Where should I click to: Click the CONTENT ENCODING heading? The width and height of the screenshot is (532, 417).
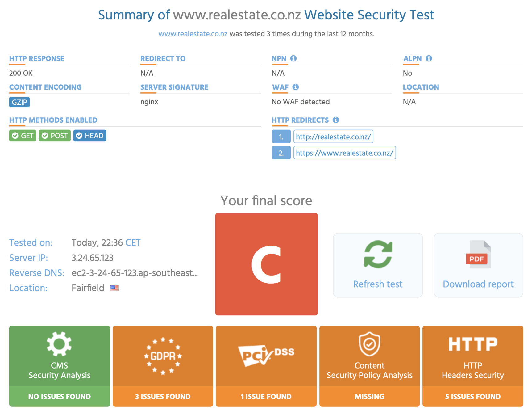(x=45, y=87)
